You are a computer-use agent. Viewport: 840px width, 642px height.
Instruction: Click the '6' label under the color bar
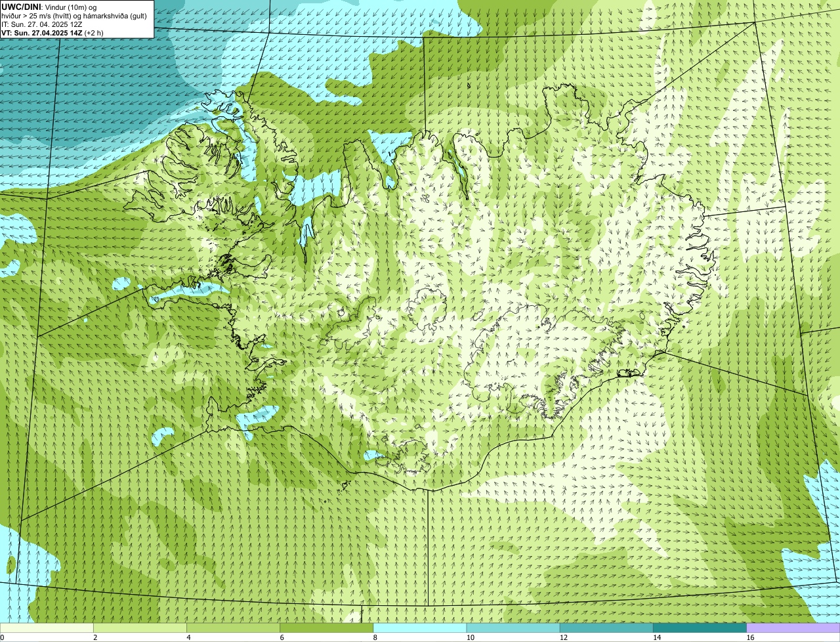282,637
